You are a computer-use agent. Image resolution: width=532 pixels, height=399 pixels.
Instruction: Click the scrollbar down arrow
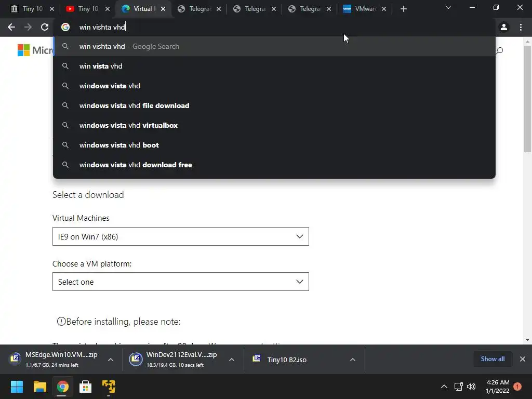[527, 340]
